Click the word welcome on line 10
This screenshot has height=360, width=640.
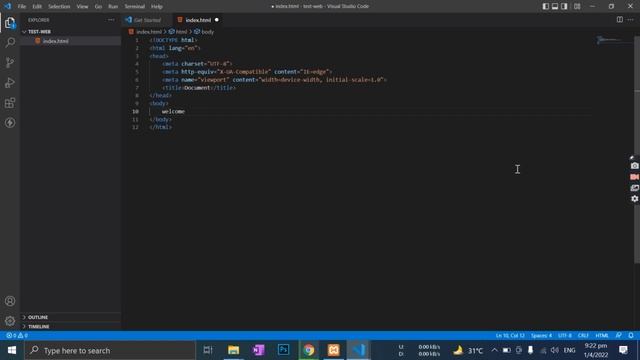pos(173,111)
